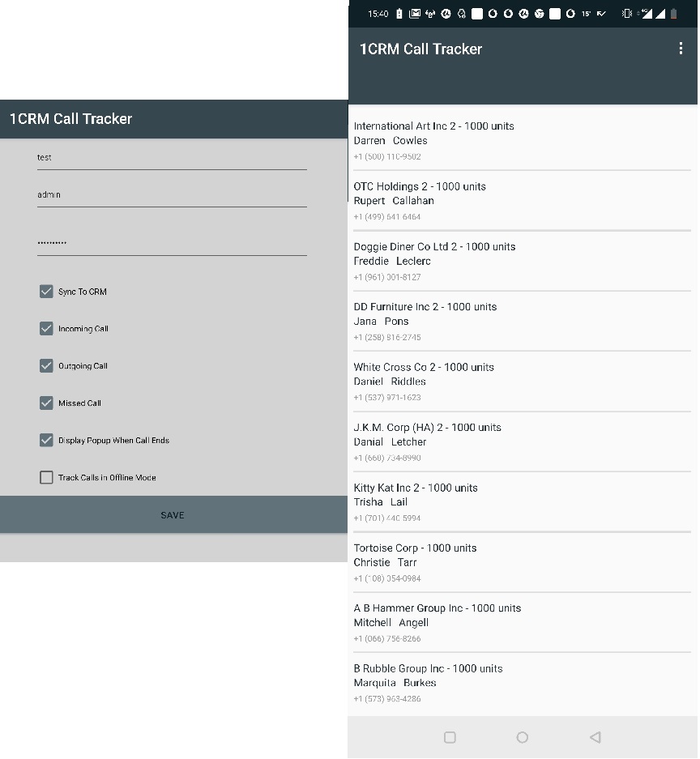
Task: Tap the phone number under Marquita Burkes
Action: 386,699
